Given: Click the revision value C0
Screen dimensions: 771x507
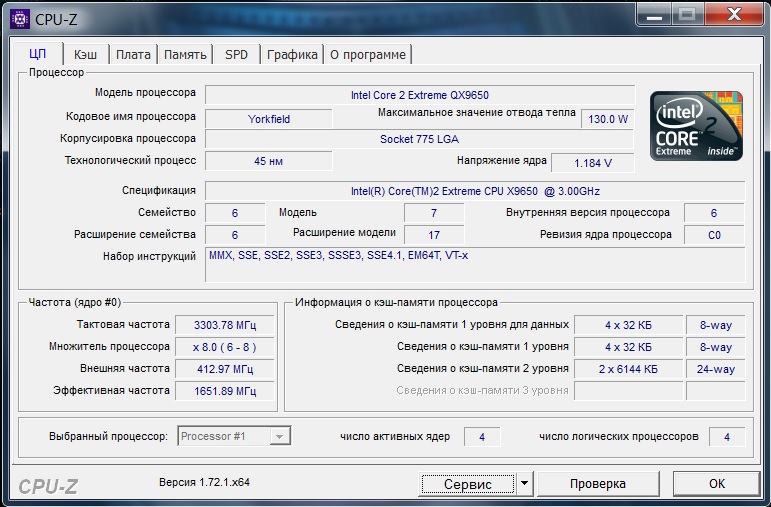Looking at the screenshot, I should (714, 235).
